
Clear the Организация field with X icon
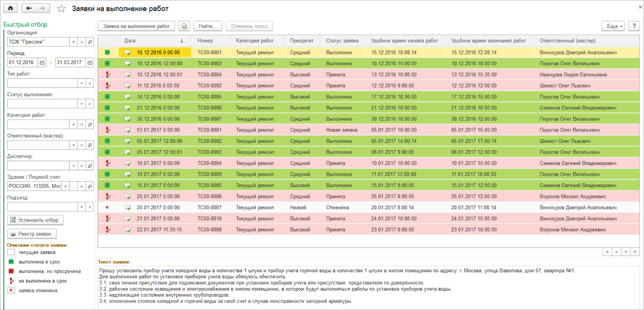(82, 42)
